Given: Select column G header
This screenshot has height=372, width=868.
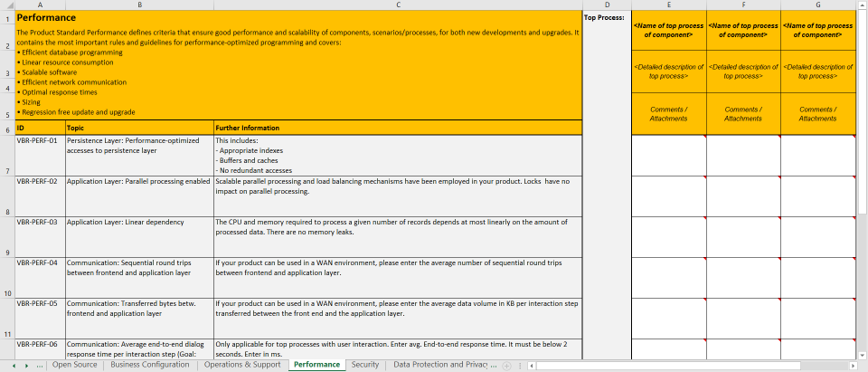Looking at the screenshot, I should (817, 5).
